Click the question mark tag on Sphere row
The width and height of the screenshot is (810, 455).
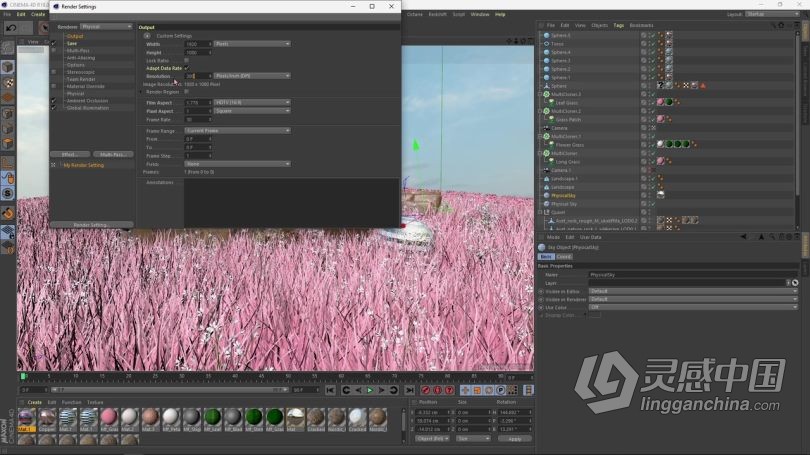[x=660, y=86]
